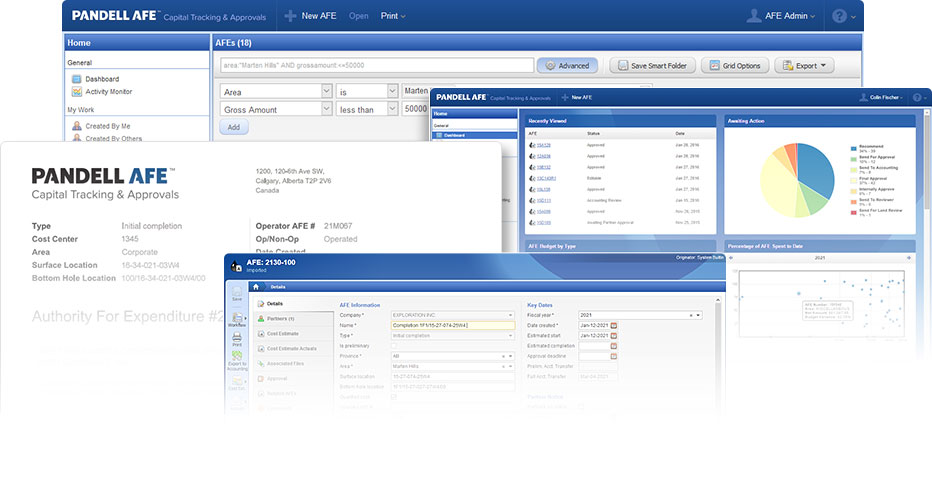Click the New AFE plus icon in top toolbar
The image size is (932, 487).
tap(290, 16)
